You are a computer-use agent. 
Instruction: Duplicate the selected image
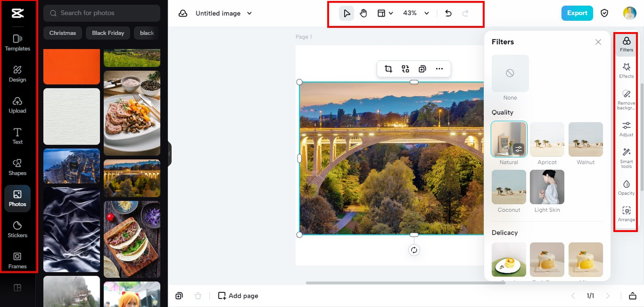[422, 69]
